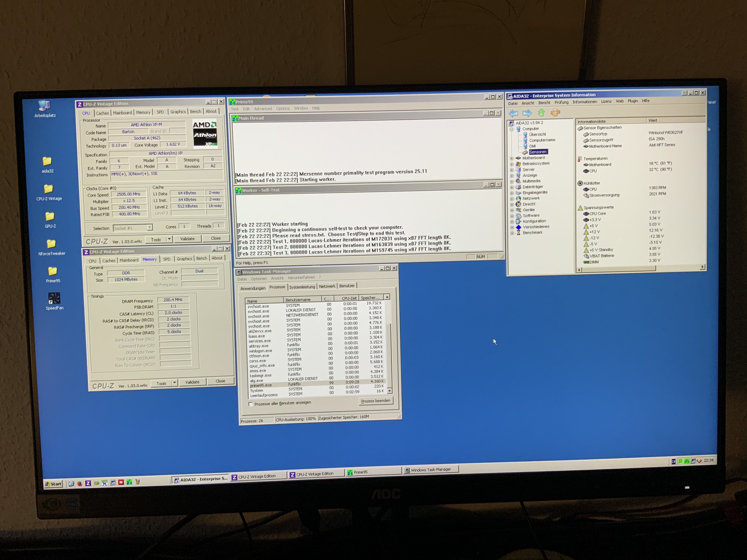Open the Socket #1 selection dropdown
The image size is (747, 560).
[150, 228]
